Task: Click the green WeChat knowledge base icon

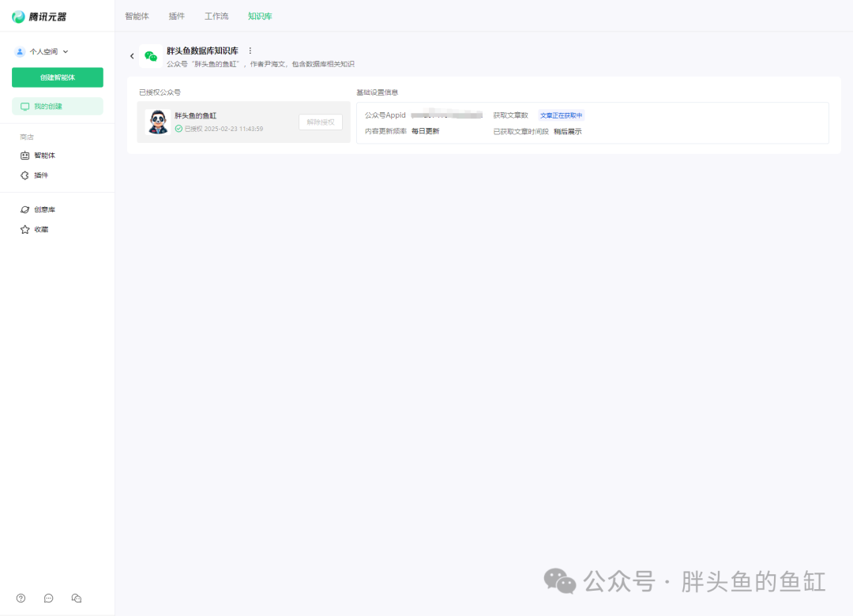Action: 151,56
